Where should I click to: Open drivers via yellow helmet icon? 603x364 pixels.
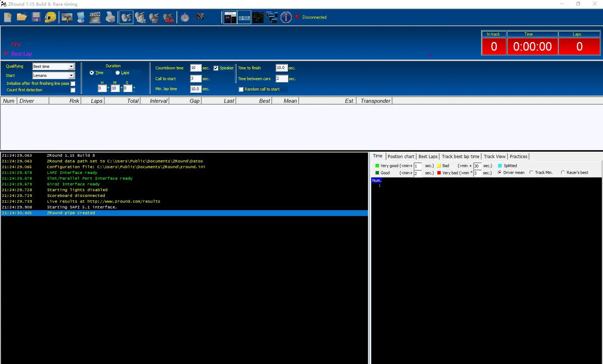point(50,17)
